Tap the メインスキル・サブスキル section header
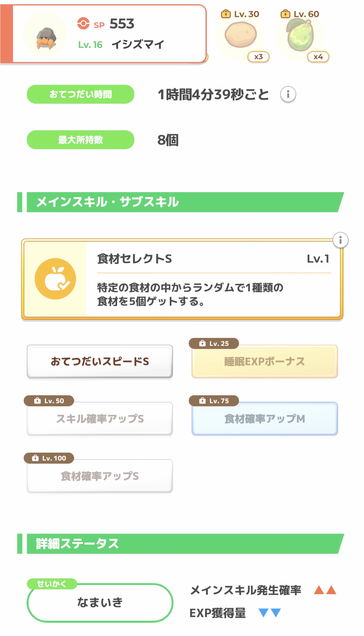This screenshot has width=364, height=636. 181,202
